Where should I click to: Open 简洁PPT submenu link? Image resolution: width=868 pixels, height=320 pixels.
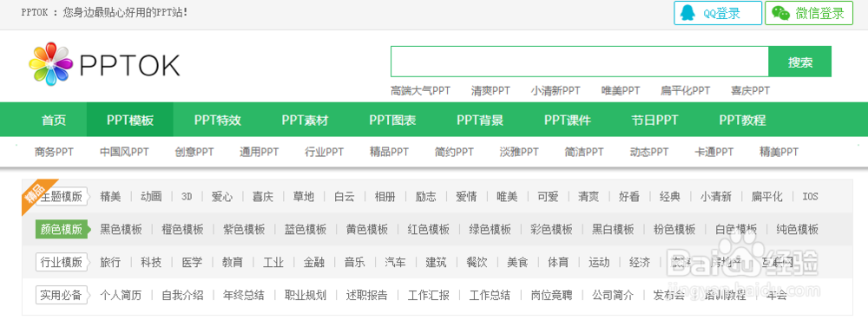click(x=584, y=152)
